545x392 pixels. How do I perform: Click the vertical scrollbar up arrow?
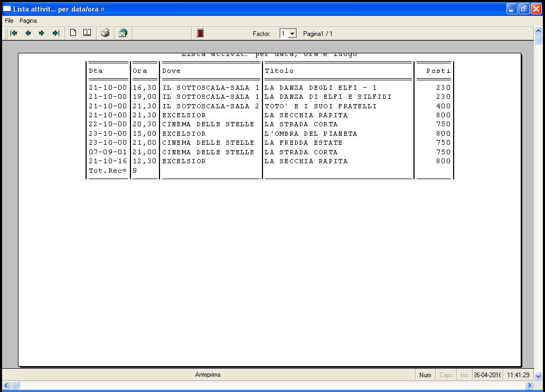[538, 31]
